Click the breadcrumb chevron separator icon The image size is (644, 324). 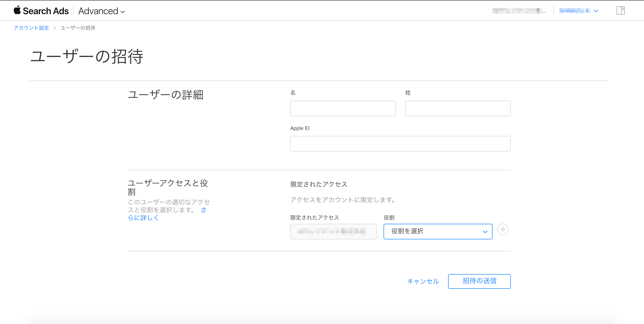pos(55,28)
